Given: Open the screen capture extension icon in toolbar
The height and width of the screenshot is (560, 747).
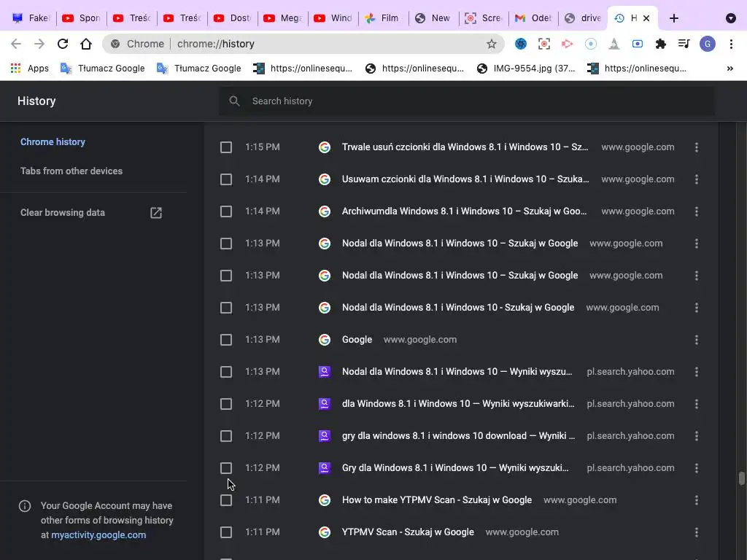Looking at the screenshot, I should coord(544,44).
